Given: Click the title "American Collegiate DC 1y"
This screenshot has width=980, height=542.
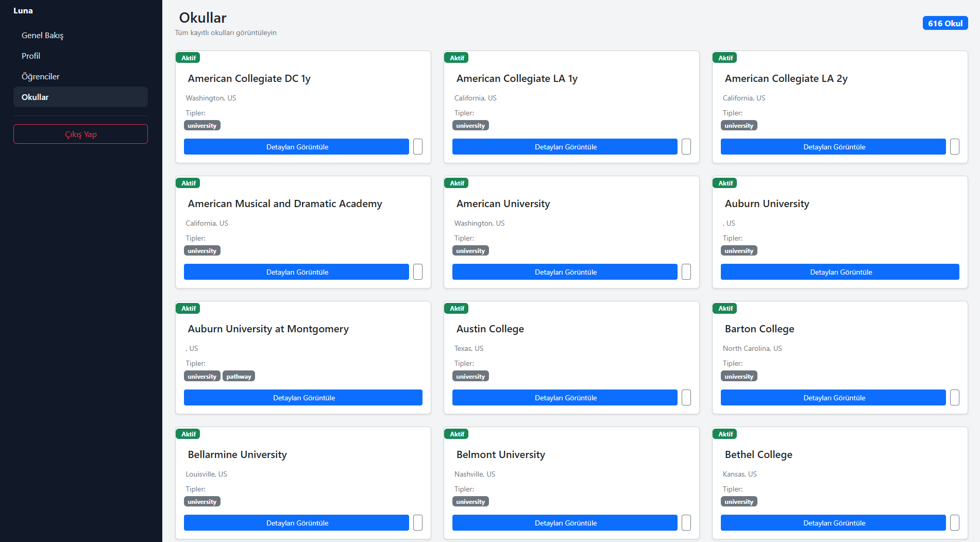Looking at the screenshot, I should [x=249, y=78].
